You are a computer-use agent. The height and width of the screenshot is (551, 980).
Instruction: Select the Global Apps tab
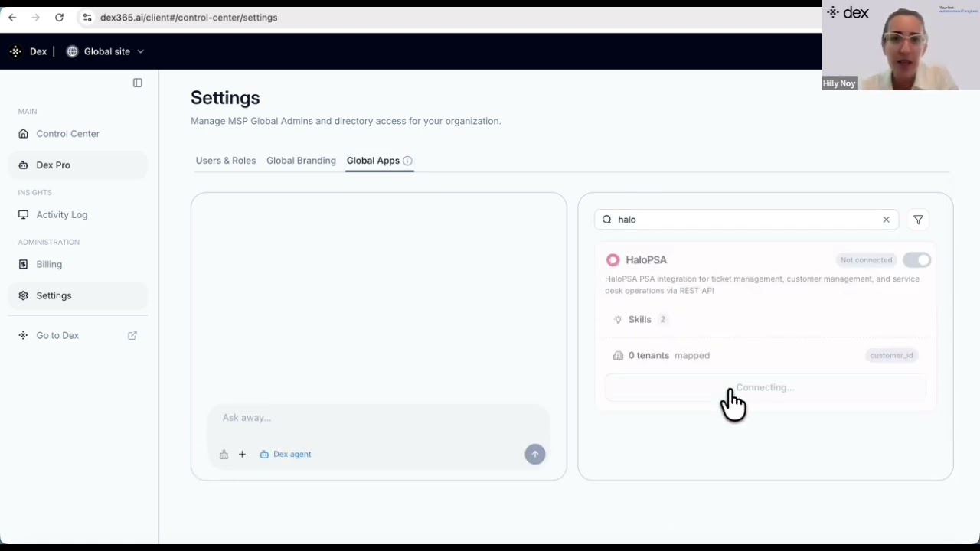(373, 160)
